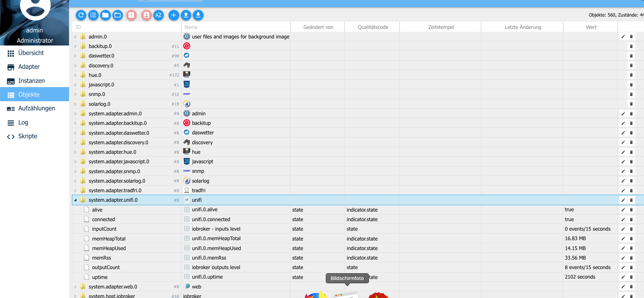Click the download objects toolbar icon
644x298 pixels.
tap(198, 15)
